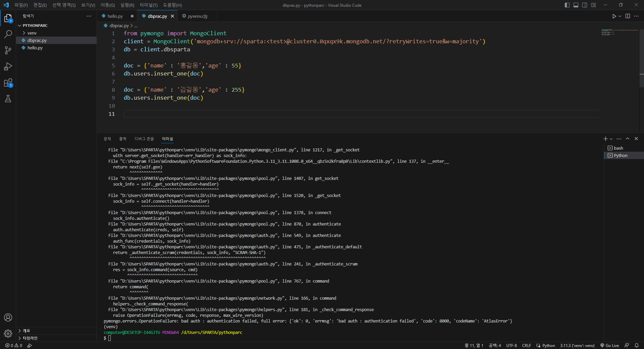
Task: Open the 보기(V) menu
Action: point(88,5)
